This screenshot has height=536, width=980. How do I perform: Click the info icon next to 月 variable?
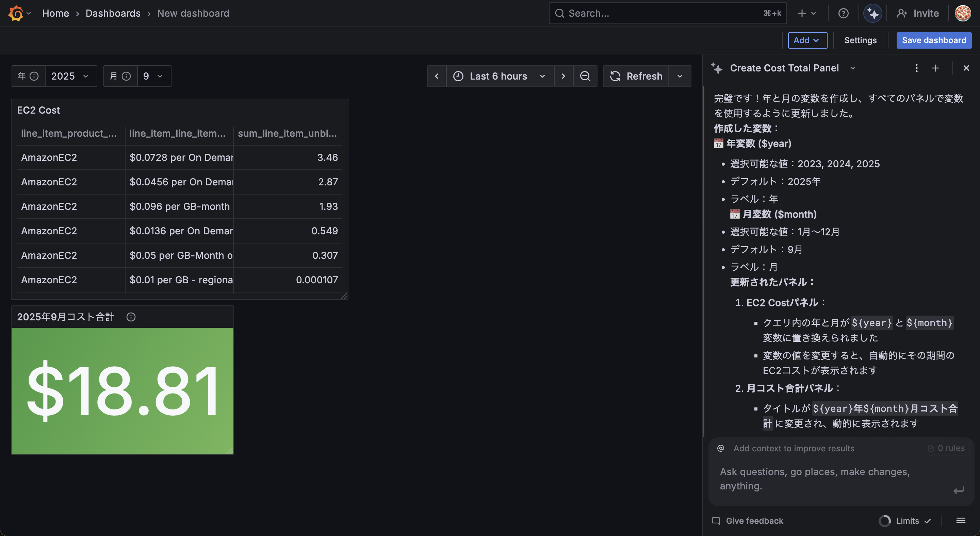[126, 76]
